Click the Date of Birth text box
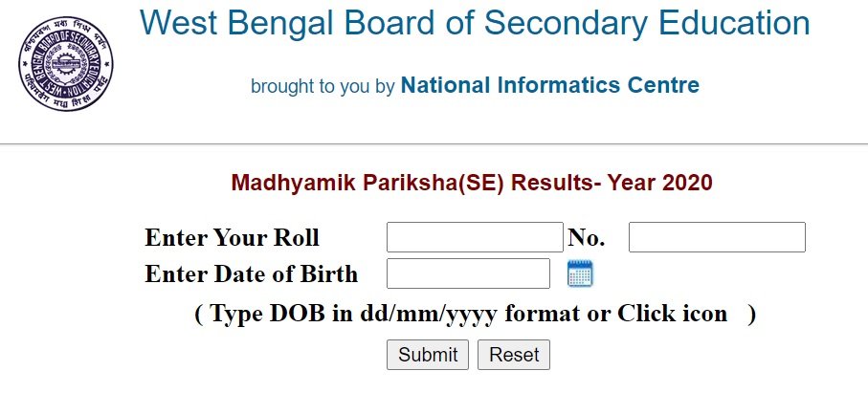Image resolution: width=868 pixels, height=415 pixels. [468, 273]
